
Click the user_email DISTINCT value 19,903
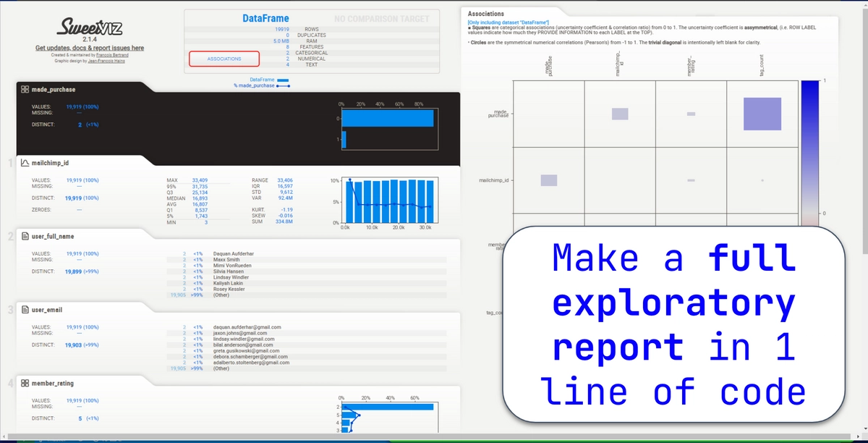click(72, 345)
